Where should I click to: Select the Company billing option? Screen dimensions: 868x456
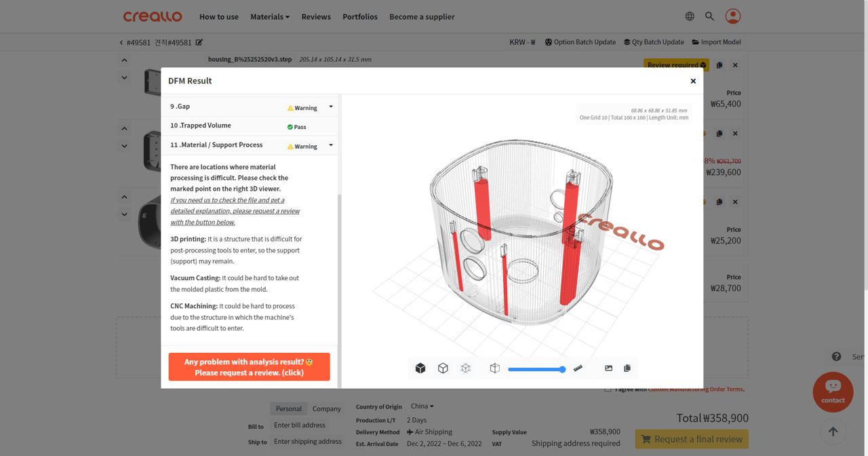(326, 408)
